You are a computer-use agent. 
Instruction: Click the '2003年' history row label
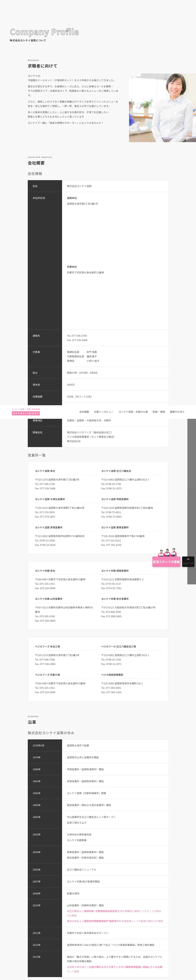point(37,834)
